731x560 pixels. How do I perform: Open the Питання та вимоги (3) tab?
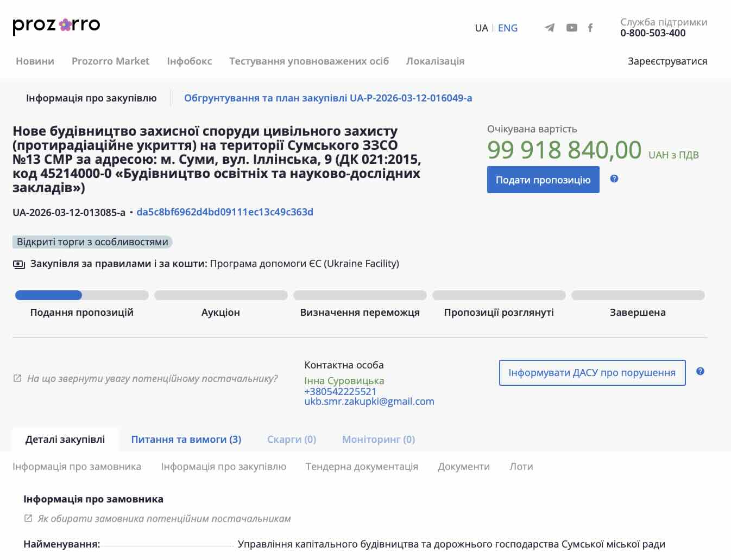click(186, 440)
